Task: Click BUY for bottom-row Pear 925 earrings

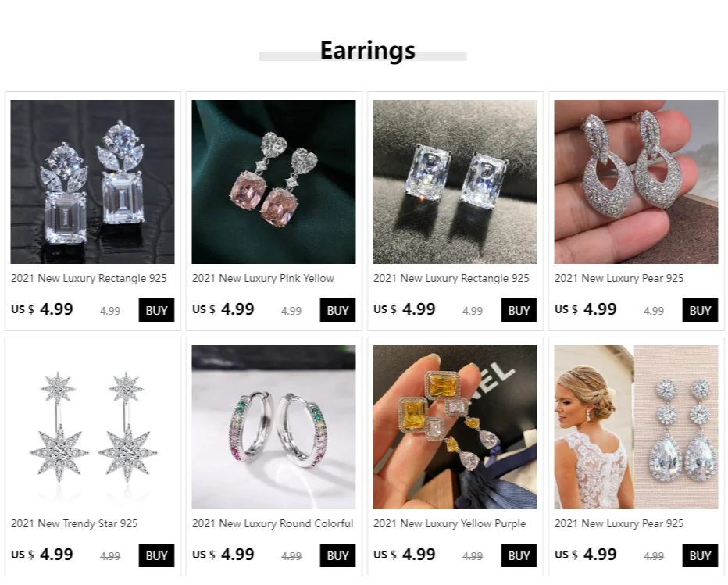Action: click(x=700, y=555)
